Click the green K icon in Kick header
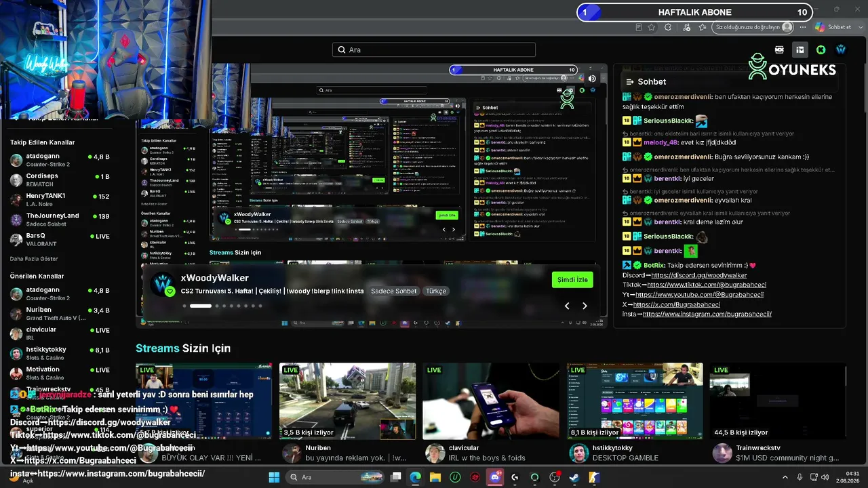Screen dimensions: 868x488 [x=821, y=49]
